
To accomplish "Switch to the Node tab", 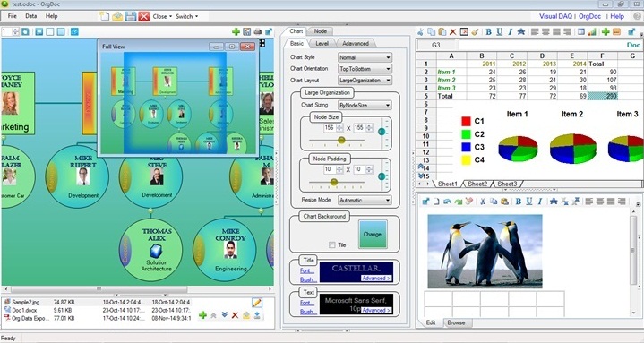I will click(321, 31).
